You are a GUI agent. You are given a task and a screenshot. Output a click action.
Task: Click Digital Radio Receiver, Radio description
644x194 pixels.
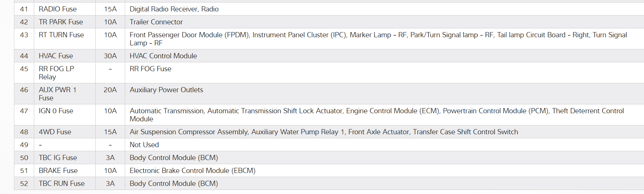pos(174,9)
